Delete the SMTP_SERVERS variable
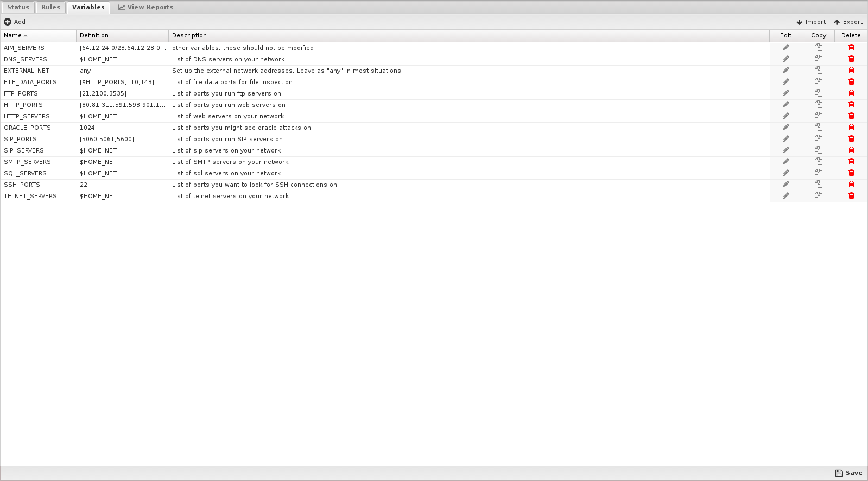The width and height of the screenshot is (868, 481). [x=851, y=162]
